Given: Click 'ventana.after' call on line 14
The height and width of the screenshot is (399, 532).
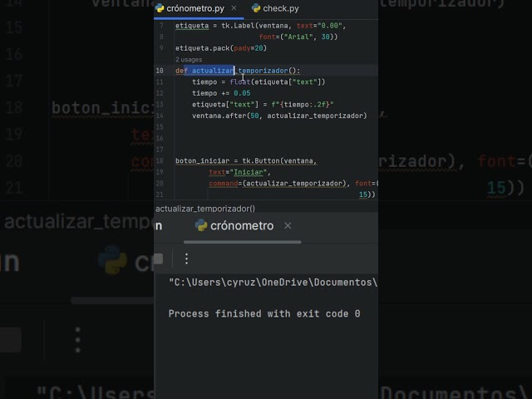Looking at the screenshot, I should (x=219, y=116).
